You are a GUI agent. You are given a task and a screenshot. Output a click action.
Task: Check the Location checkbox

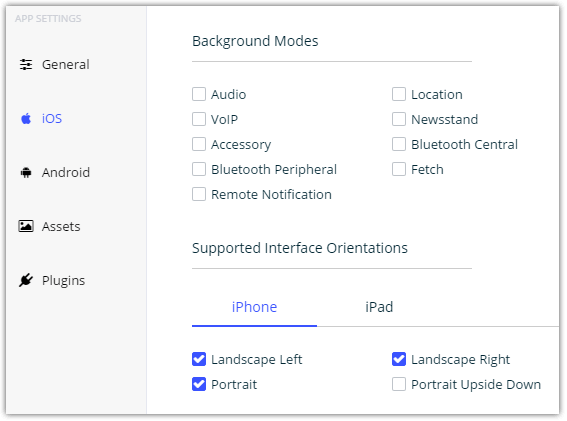pyautogui.click(x=399, y=94)
